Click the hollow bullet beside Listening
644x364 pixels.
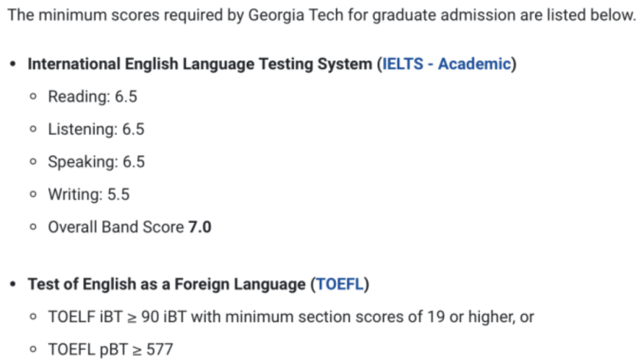(33, 129)
